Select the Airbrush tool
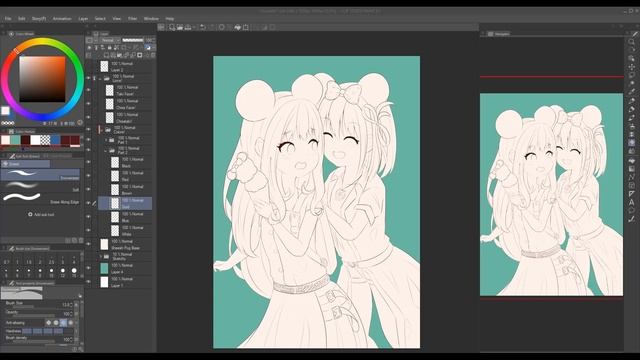The width and height of the screenshot is (640, 360). pos(631,127)
